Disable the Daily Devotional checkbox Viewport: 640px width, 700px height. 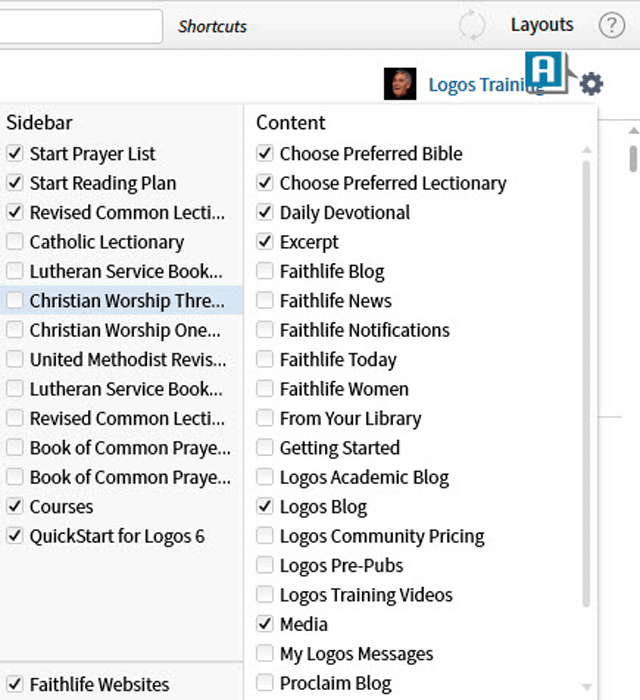tap(264, 213)
